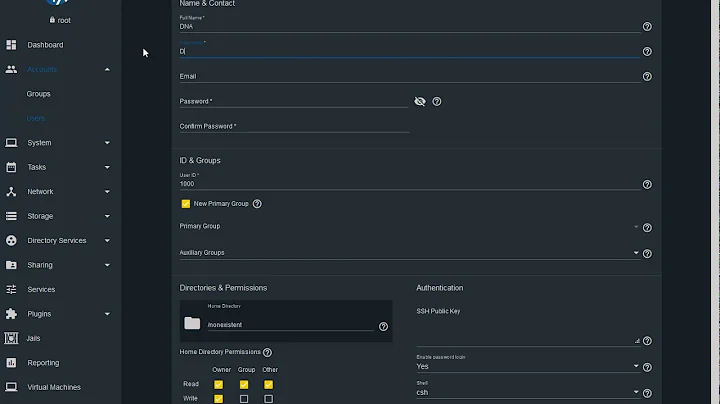Open Virtual Machines menu item
The image size is (720, 404).
54,387
